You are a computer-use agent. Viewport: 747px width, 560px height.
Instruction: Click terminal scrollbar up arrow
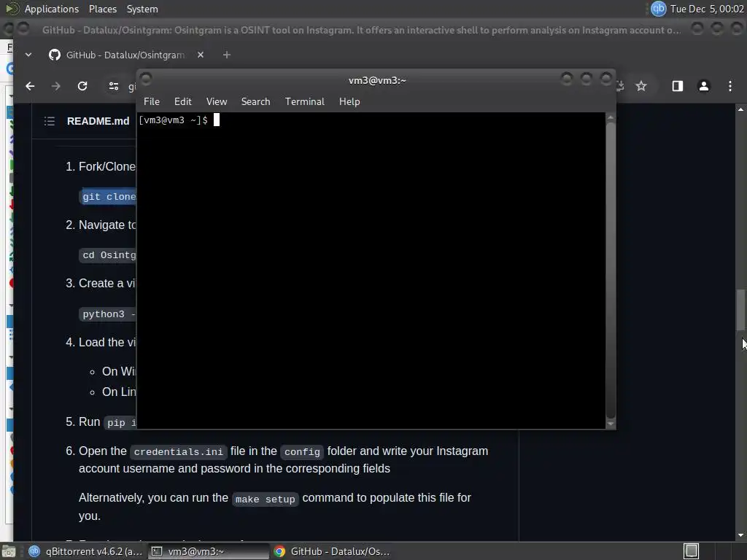point(611,117)
